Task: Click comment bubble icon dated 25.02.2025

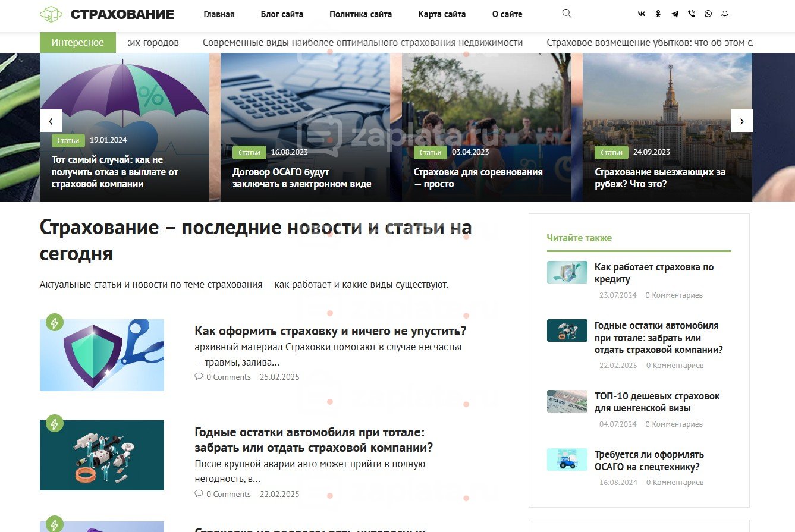Action: point(199,377)
